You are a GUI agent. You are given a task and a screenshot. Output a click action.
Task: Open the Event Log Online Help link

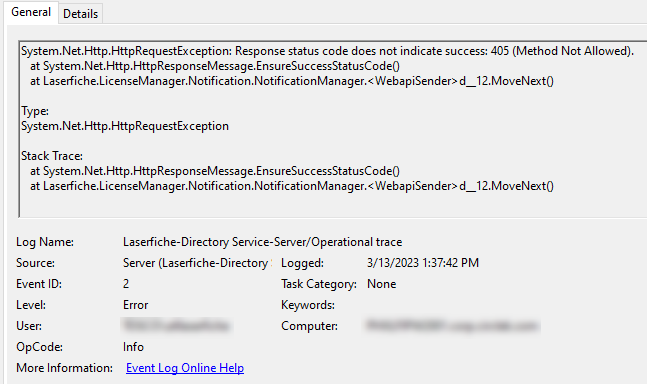click(x=185, y=368)
